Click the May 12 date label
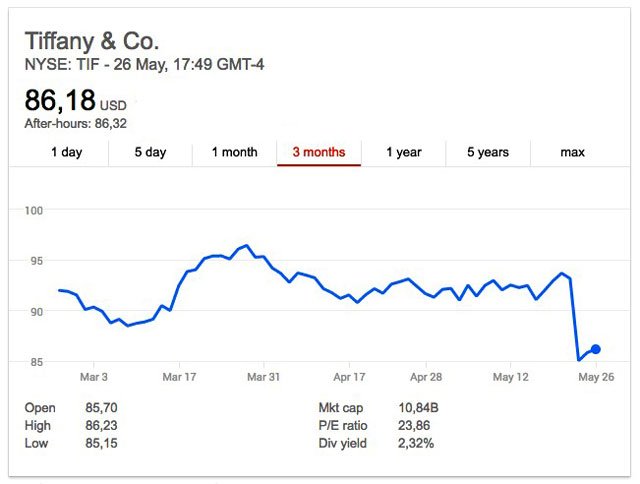 coord(511,377)
